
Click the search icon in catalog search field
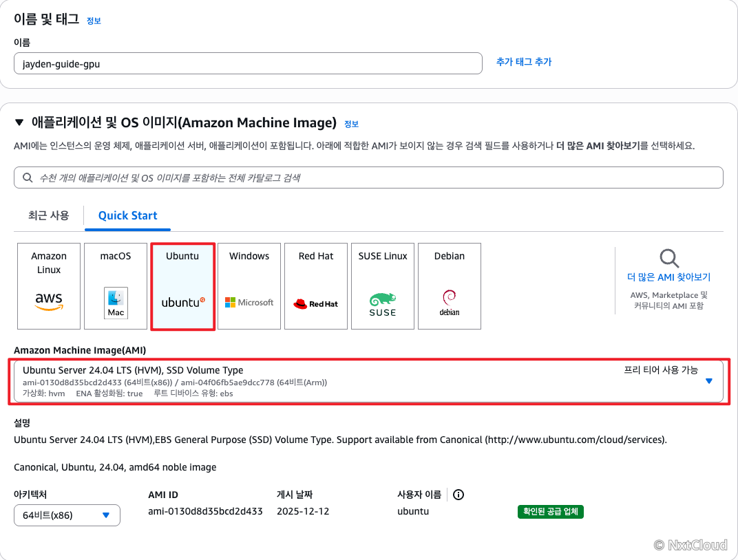pyautogui.click(x=28, y=177)
